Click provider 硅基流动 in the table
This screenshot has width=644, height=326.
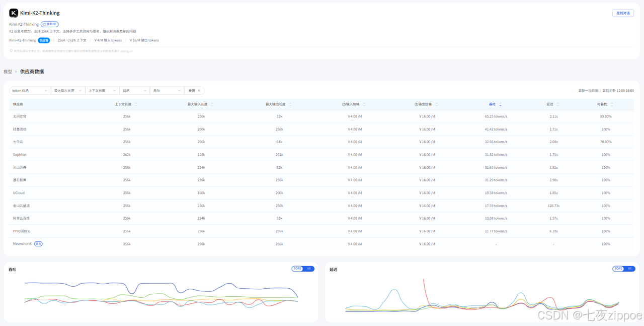click(20, 129)
